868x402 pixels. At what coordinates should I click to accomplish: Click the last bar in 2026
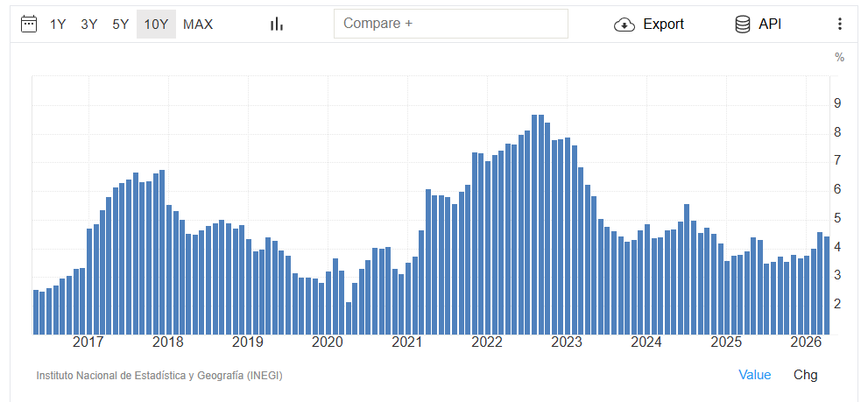pyautogui.click(x=827, y=286)
